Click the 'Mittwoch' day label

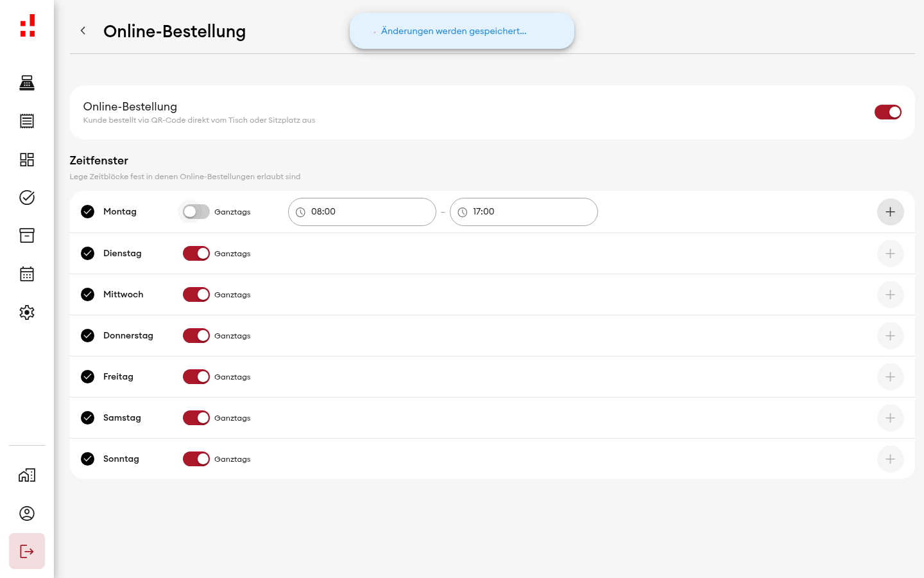[123, 294]
